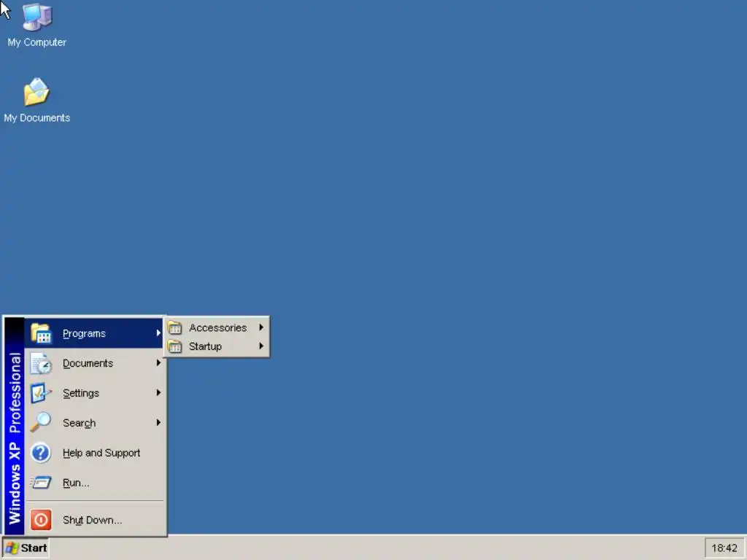Click the Accessories folder icon in submenu
Image resolution: width=747 pixels, height=560 pixels.
point(175,327)
